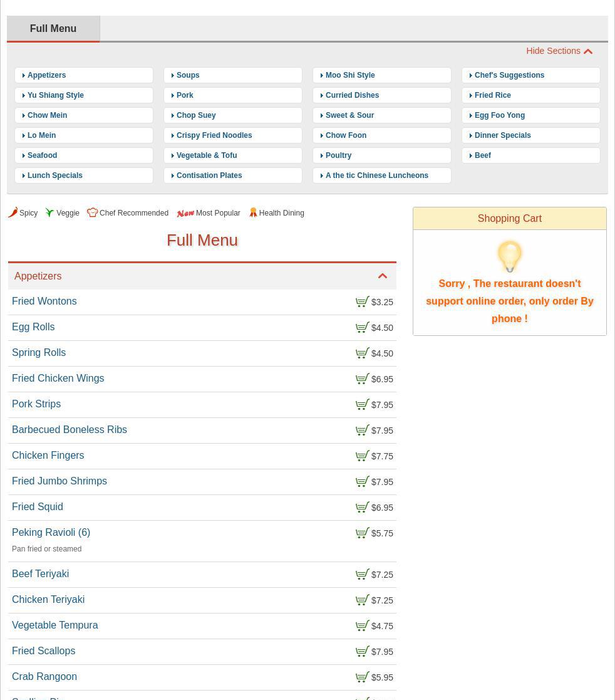This screenshot has width=615, height=700.
Task: Click cart icon for Fried Chicken Wings
Action: coord(362,379)
